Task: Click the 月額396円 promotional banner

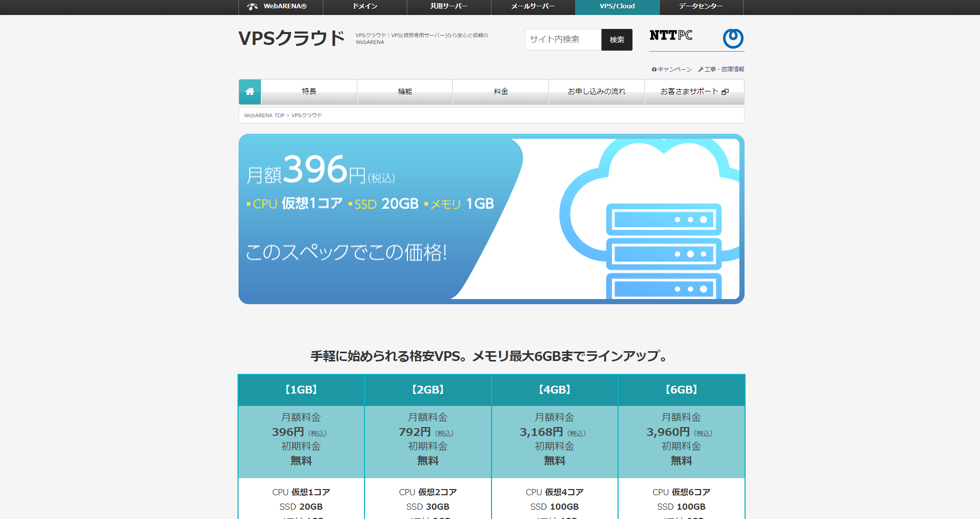Action: pos(492,219)
